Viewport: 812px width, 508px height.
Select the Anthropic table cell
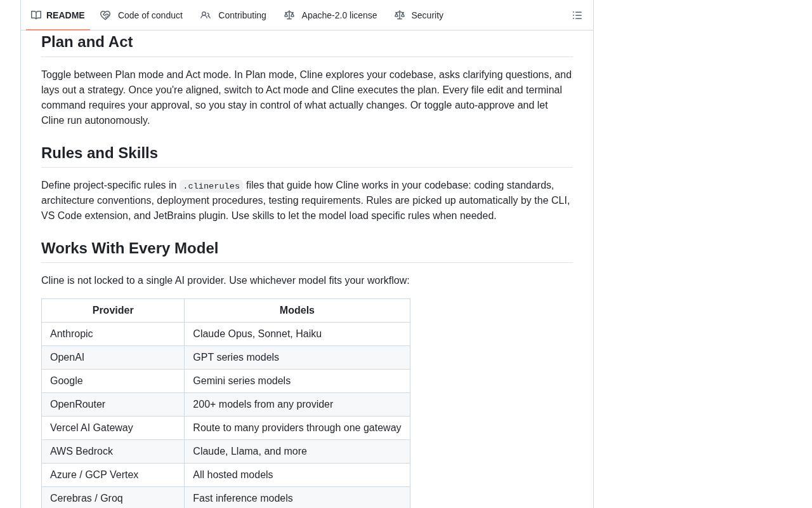tap(113, 334)
